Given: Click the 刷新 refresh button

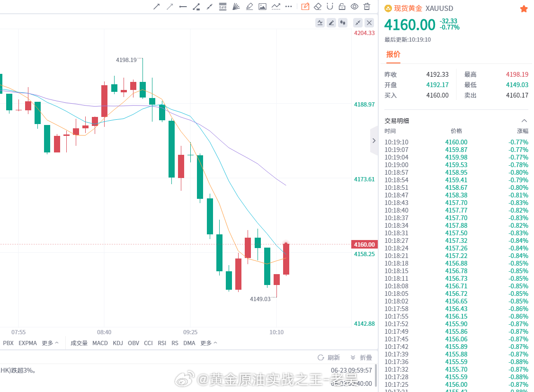Looking at the screenshot, I should (x=329, y=357).
